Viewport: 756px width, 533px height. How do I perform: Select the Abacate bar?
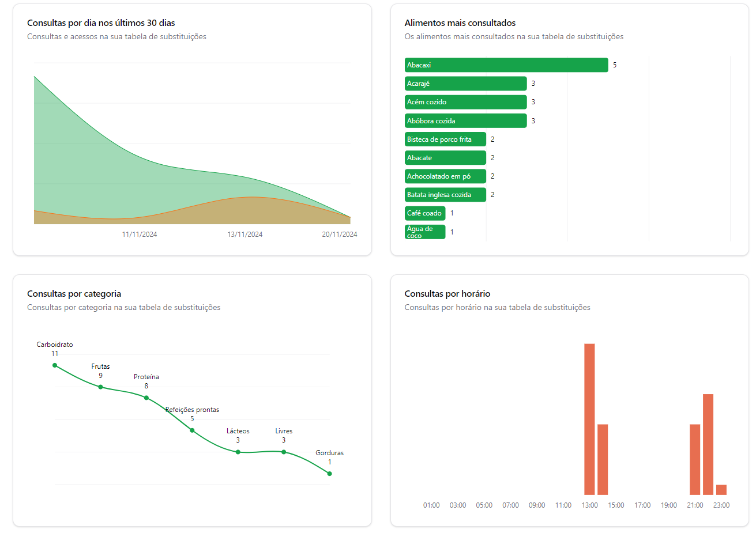(x=445, y=158)
